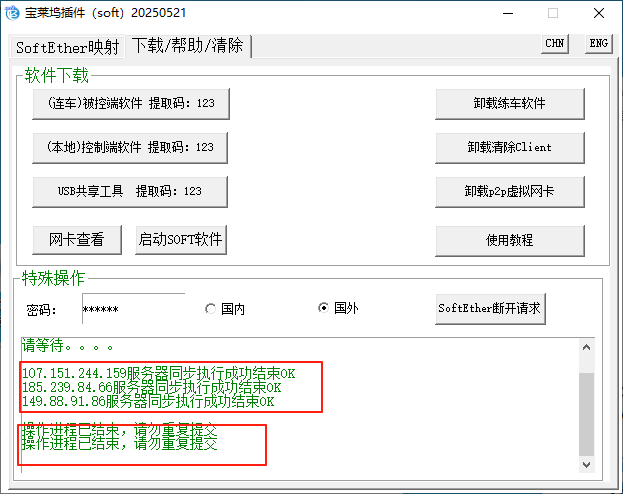Click log scrollbar down arrow
Image resolution: width=623 pixels, height=494 pixels.
point(586,465)
